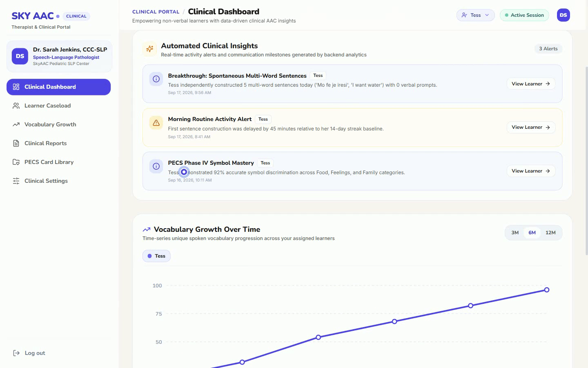Click the Sep 17, 2026, 9:56 AM timestamp
The image size is (588, 368).
pyautogui.click(x=189, y=93)
